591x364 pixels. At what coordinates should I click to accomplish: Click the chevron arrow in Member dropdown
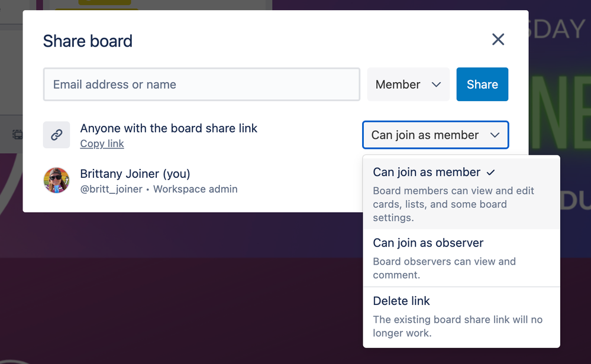[x=436, y=84]
